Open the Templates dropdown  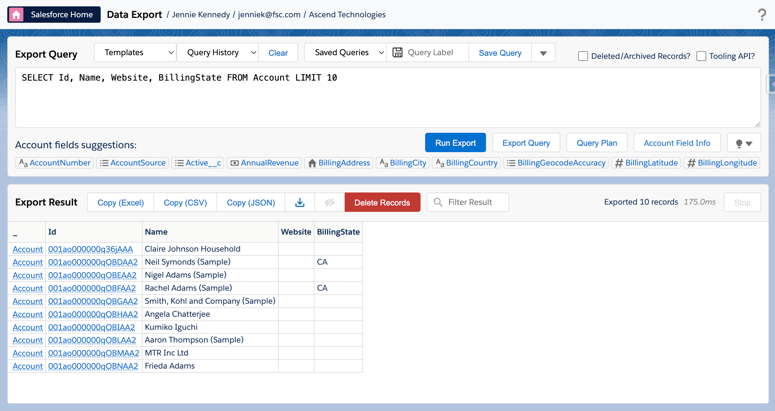click(135, 53)
